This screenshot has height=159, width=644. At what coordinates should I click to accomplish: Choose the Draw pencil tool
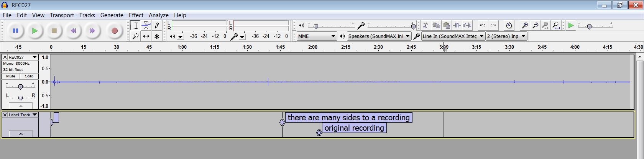click(x=157, y=26)
